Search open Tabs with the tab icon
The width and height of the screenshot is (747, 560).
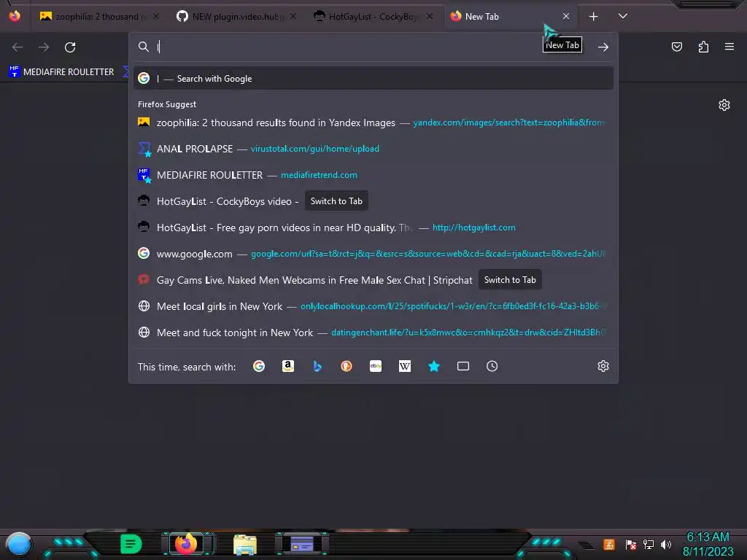tap(463, 366)
